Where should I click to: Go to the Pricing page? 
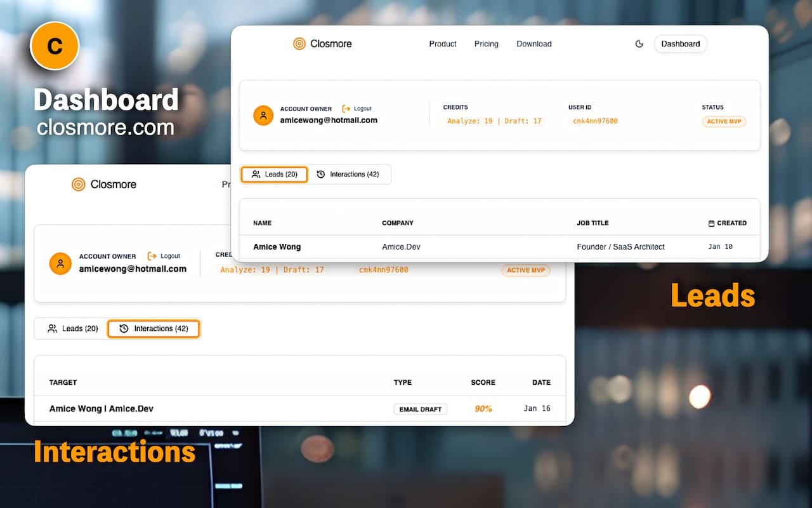point(486,44)
